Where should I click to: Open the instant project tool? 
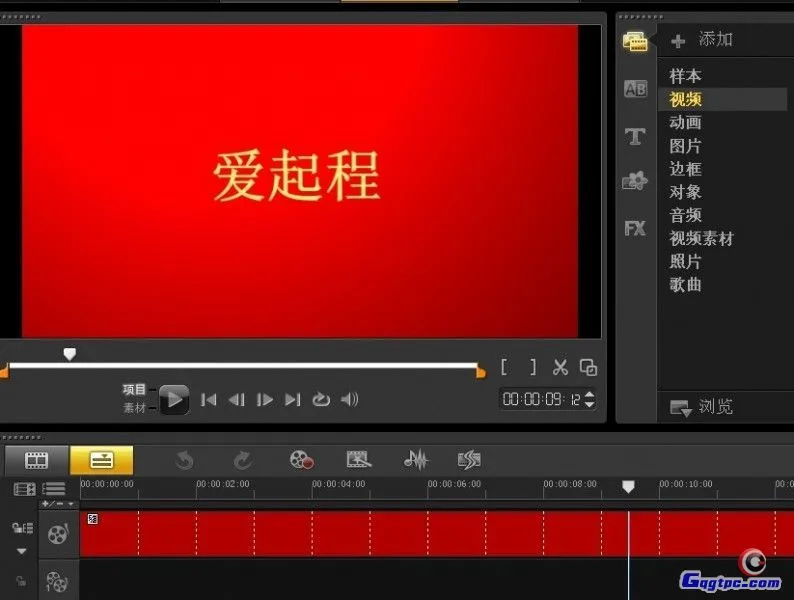tap(358, 460)
